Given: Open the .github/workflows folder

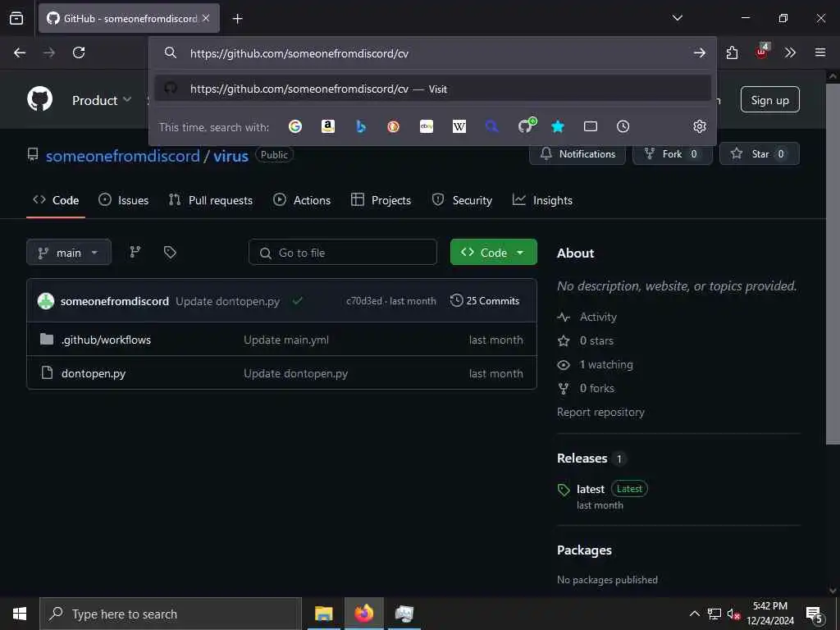Looking at the screenshot, I should pos(106,340).
